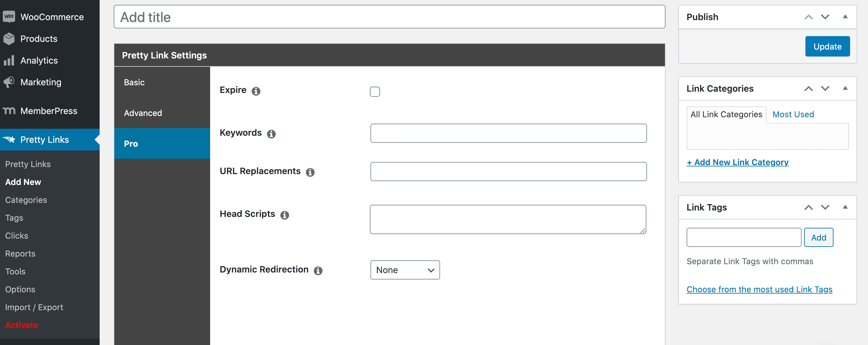Open Tools submenu item
Image resolution: width=868 pixels, height=345 pixels.
15,271
